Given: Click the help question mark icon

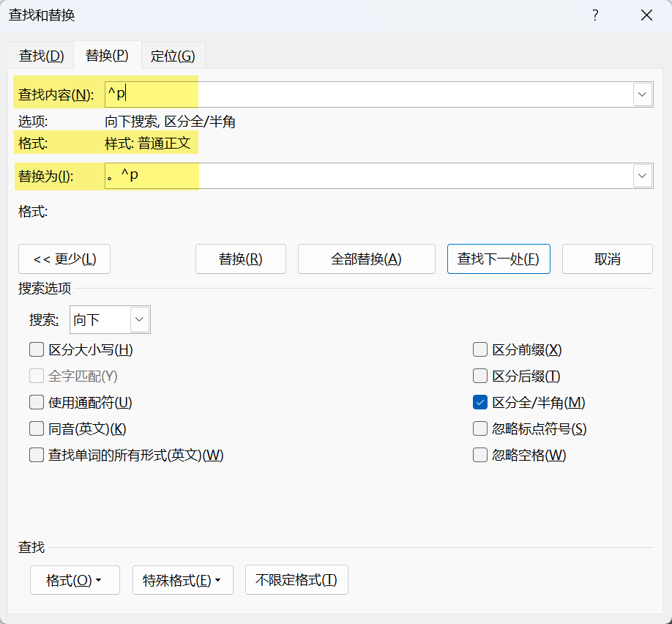Looking at the screenshot, I should [595, 15].
